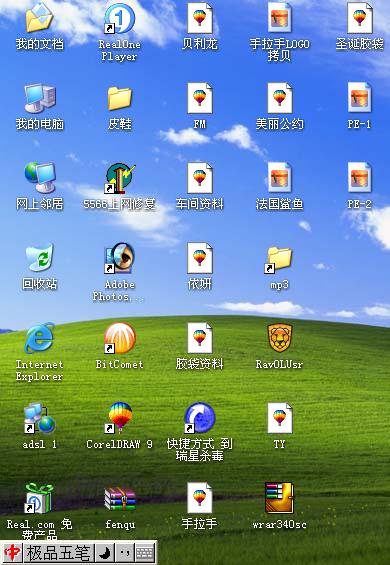The image size is (390, 565).
Task: Click the RavOLUsr lion shield icon
Action: tap(279, 338)
